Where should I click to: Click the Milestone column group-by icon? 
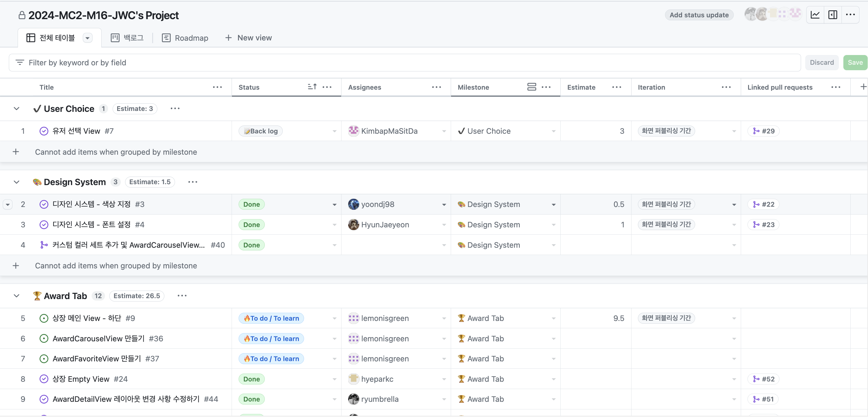pyautogui.click(x=531, y=87)
